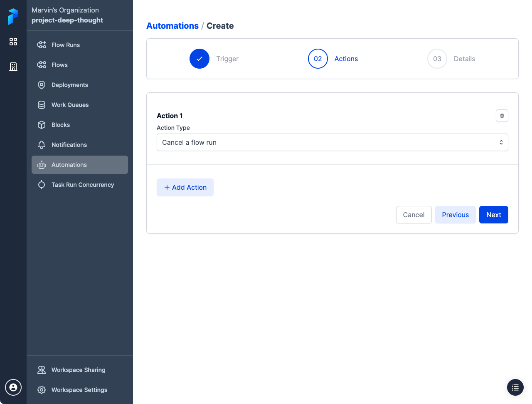The height and width of the screenshot is (404, 532).
Task: Open Task Run Concurrency page
Action: tap(80, 185)
